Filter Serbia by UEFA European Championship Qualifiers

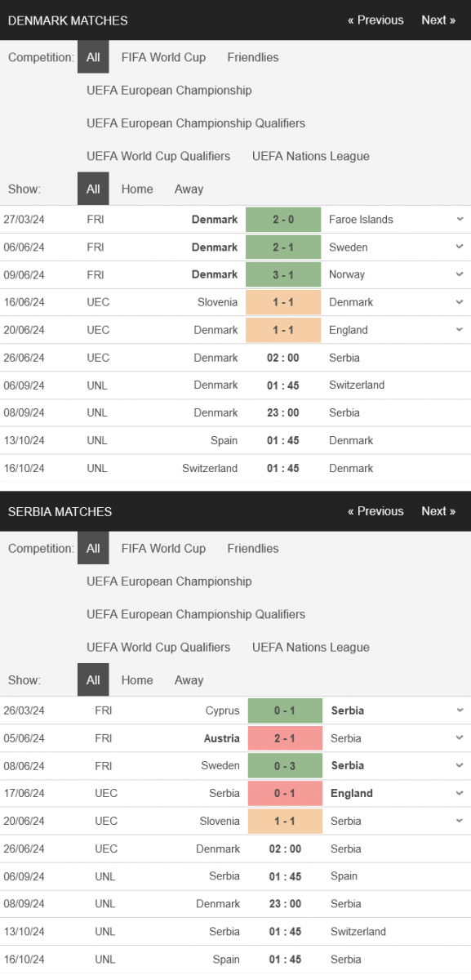(196, 614)
